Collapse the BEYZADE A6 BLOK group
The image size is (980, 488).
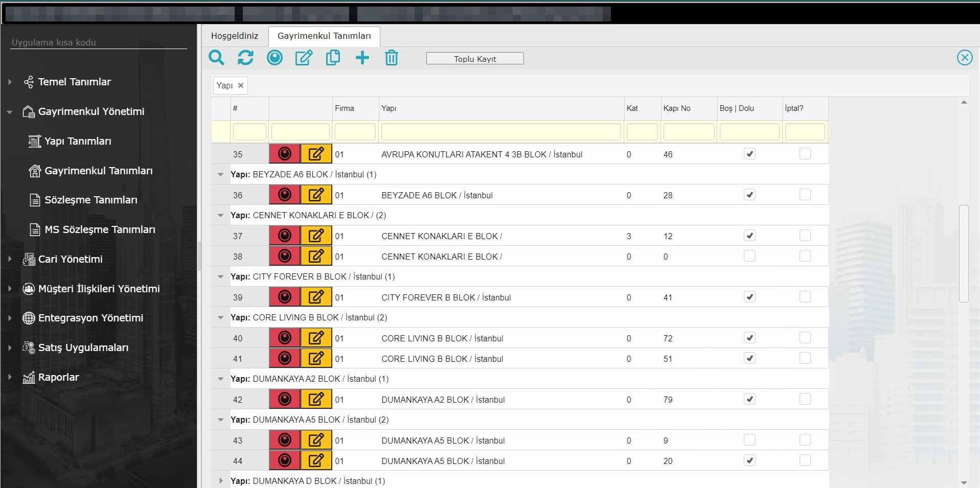(220, 175)
